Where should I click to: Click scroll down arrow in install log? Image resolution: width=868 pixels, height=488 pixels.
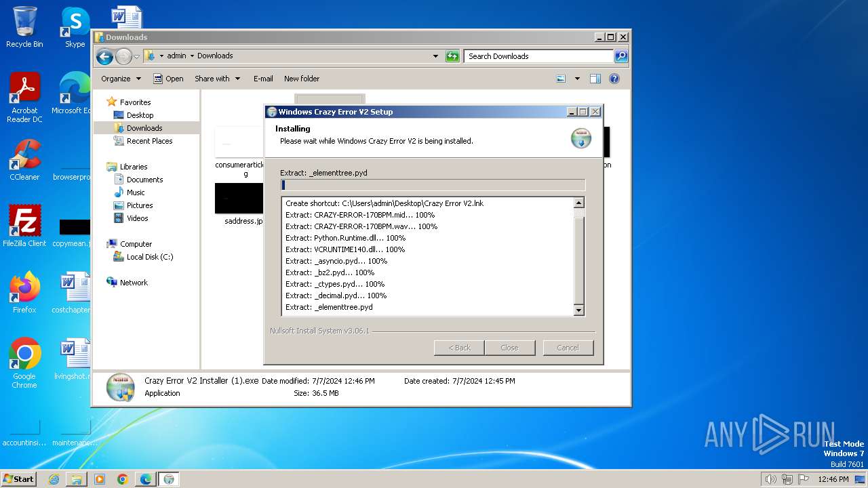pos(578,310)
